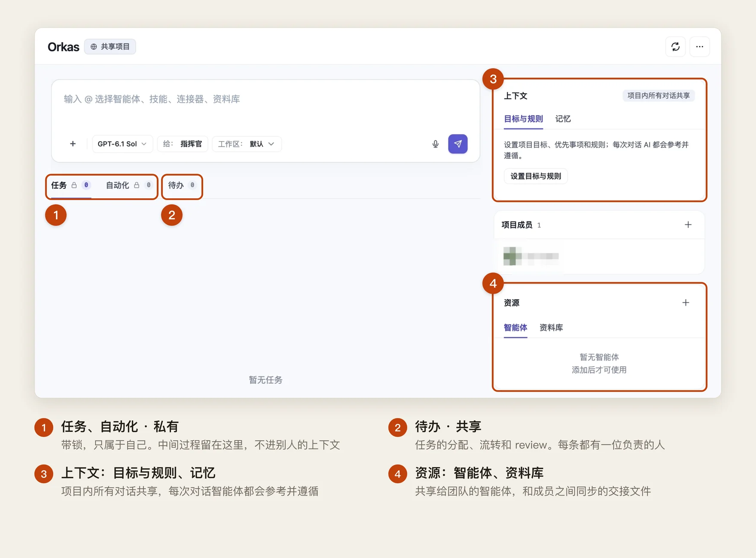Click the member avatar thumbnail

click(x=512, y=256)
